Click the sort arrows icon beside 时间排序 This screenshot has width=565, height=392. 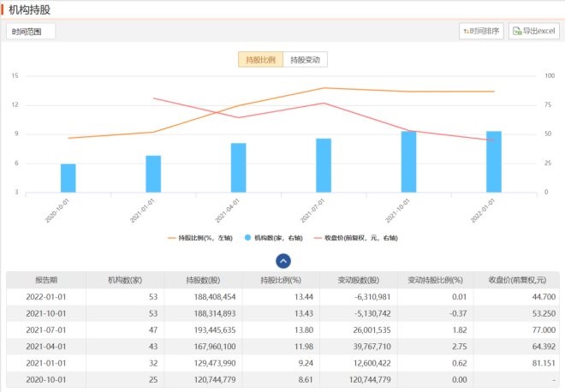[467, 32]
